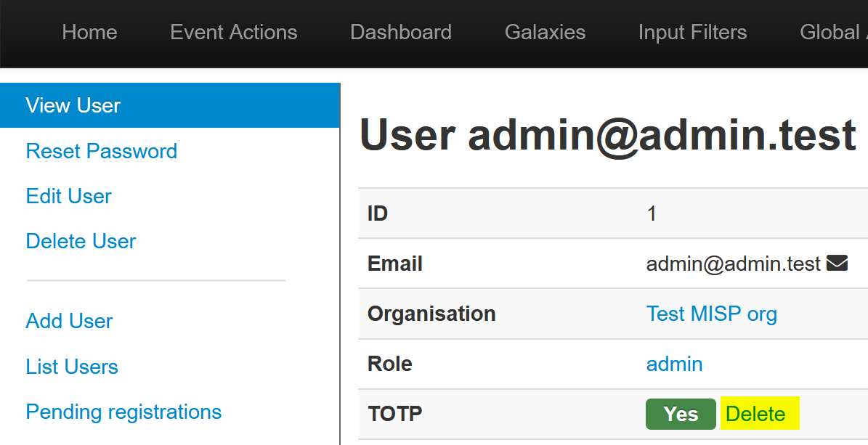
Task: Click Delete User in the sidebar
Action: (81, 241)
